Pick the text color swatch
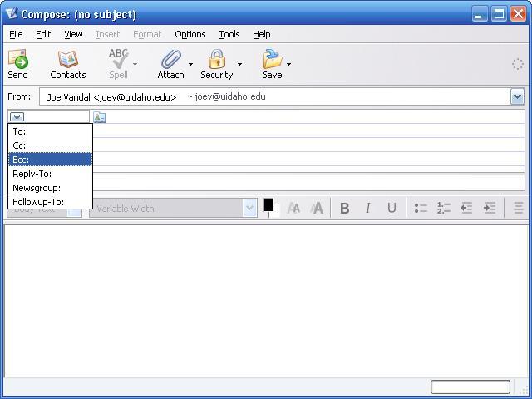 coord(268,205)
